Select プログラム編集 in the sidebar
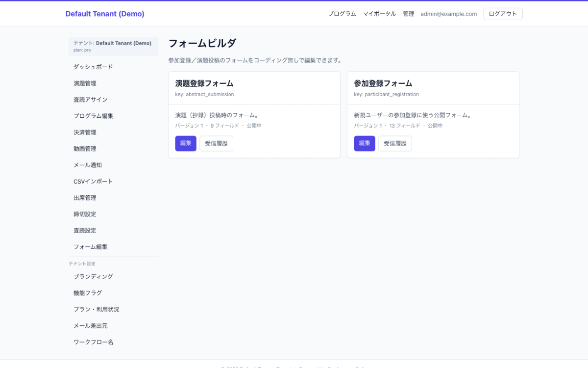The height and width of the screenshot is (368, 588). [x=114, y=116]
